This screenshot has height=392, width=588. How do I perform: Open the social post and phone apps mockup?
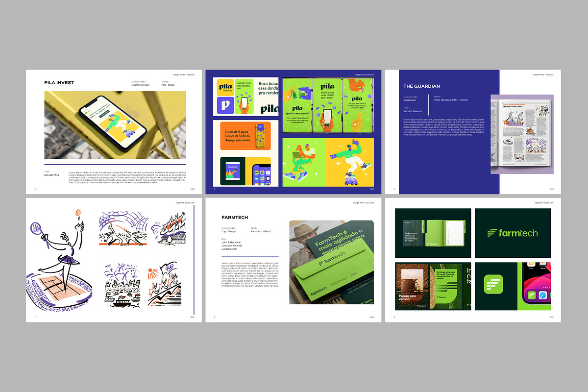[x=245, y=171]
